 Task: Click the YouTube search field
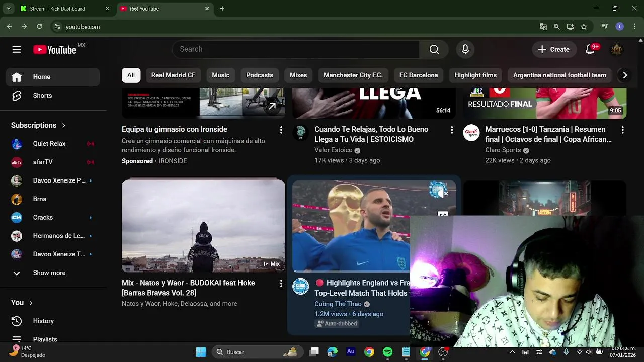click(296, 49)
